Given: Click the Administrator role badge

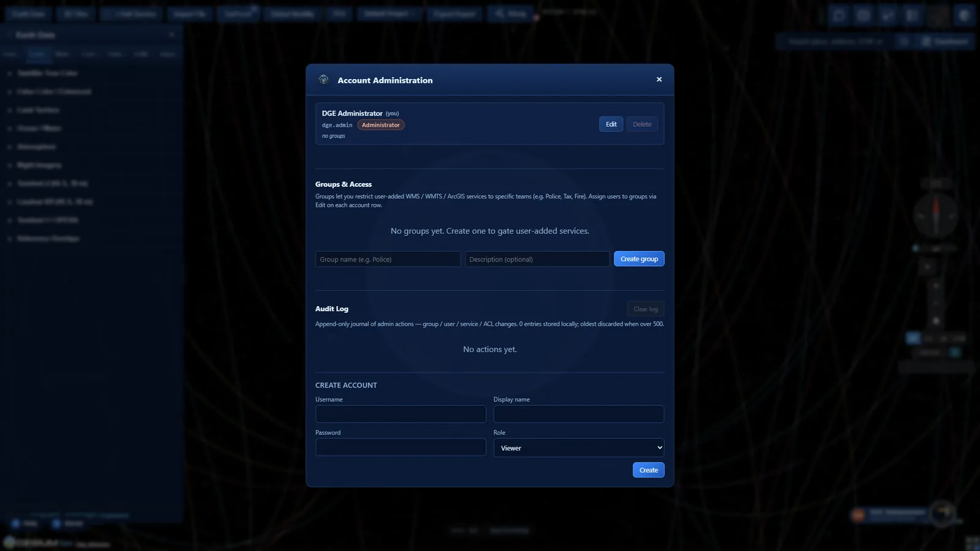Looking at the screenshot, I should [380, 125].
